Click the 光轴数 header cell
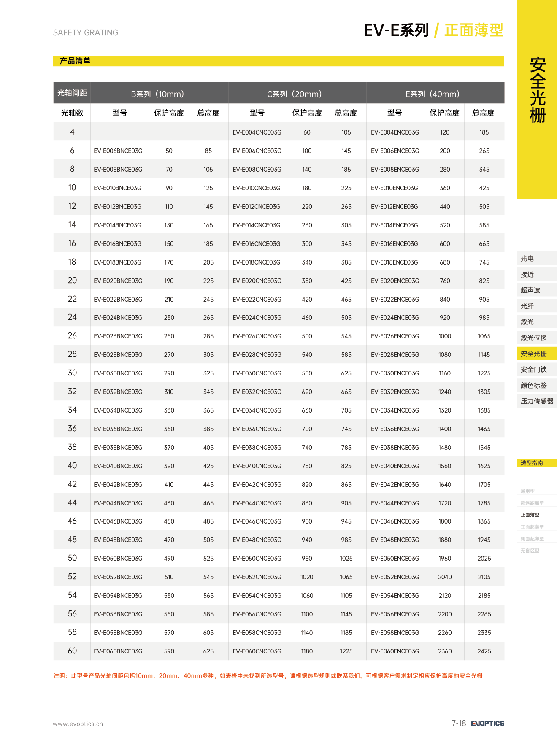 point(72,113)
